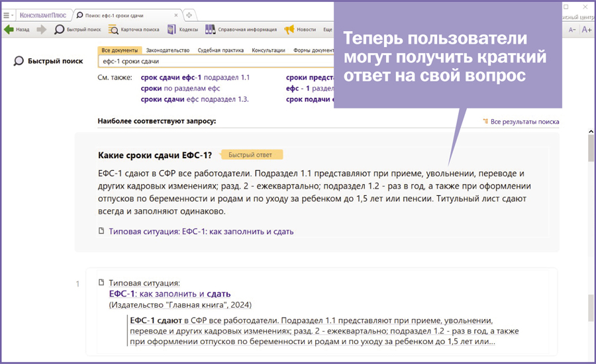Open result 1 'ЕФС-1: как заполнить и сдать'
Image resolution: width=596 pixels, height=364 pixels.
[170, 294]
